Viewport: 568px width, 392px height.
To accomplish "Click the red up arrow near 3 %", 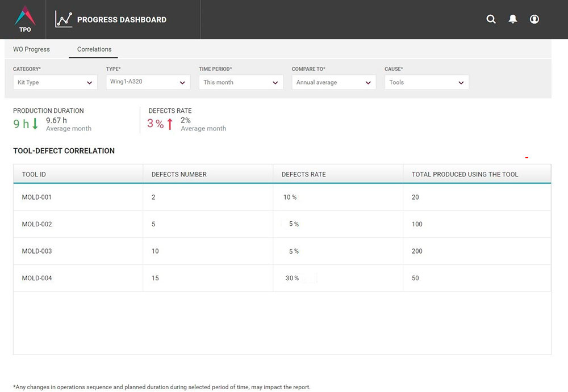I will coord(169,124).
